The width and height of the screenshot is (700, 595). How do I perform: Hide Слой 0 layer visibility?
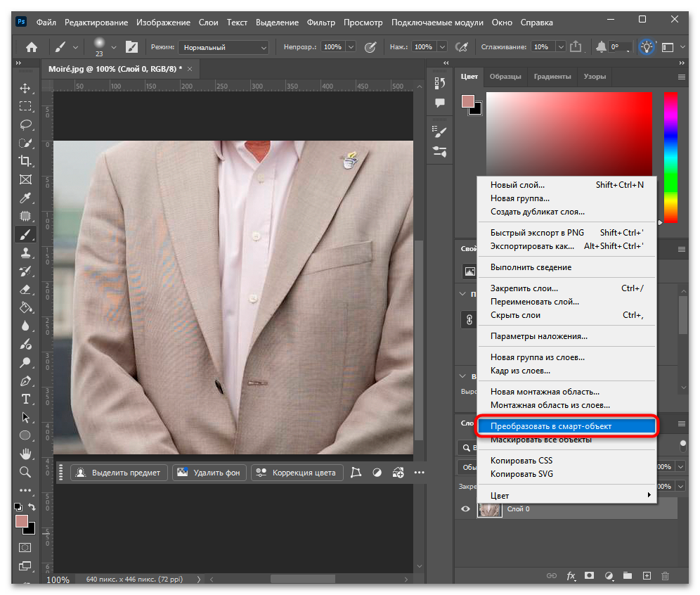coord(465,508)
